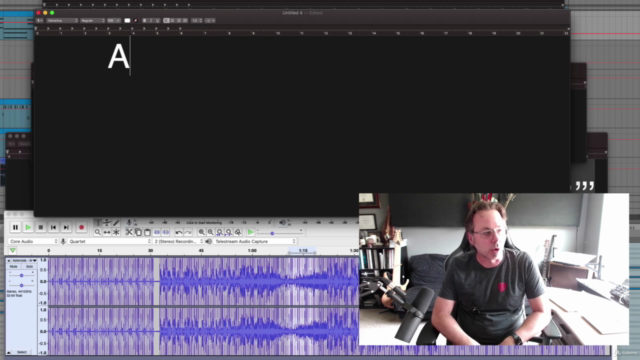The height and width of the screenshot is (360, 640).
Task: Select the Multi-Tool asterisk in Audacity
Action: (116, 232)
